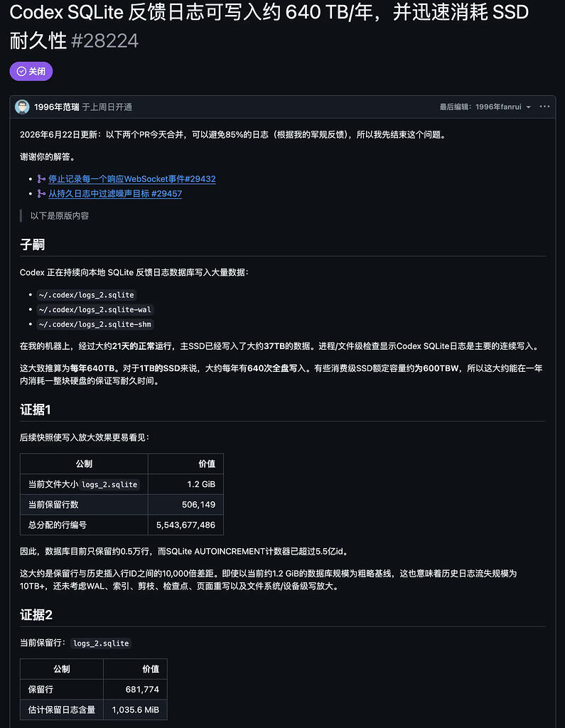
Task: Click the 681,774 table cell
Action: [135, 690]
